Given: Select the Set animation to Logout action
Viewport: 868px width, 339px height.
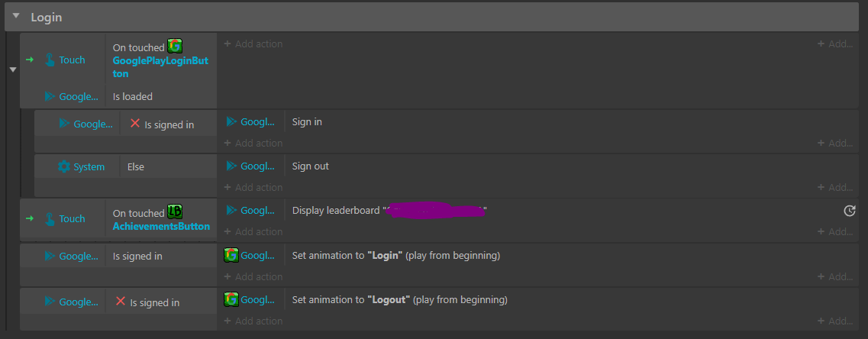Looking at the screenshot, I should [399, 299].
